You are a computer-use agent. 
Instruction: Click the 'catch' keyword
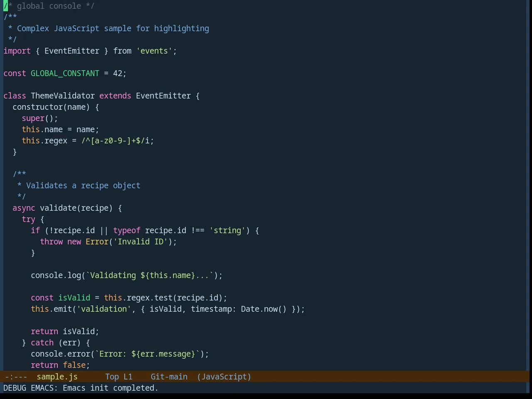pos(42,342)
